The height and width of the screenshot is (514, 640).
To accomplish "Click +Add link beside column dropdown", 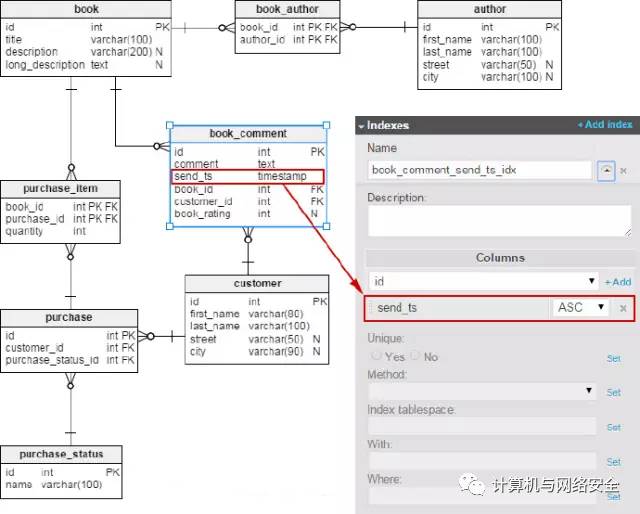I will (618, 282).
